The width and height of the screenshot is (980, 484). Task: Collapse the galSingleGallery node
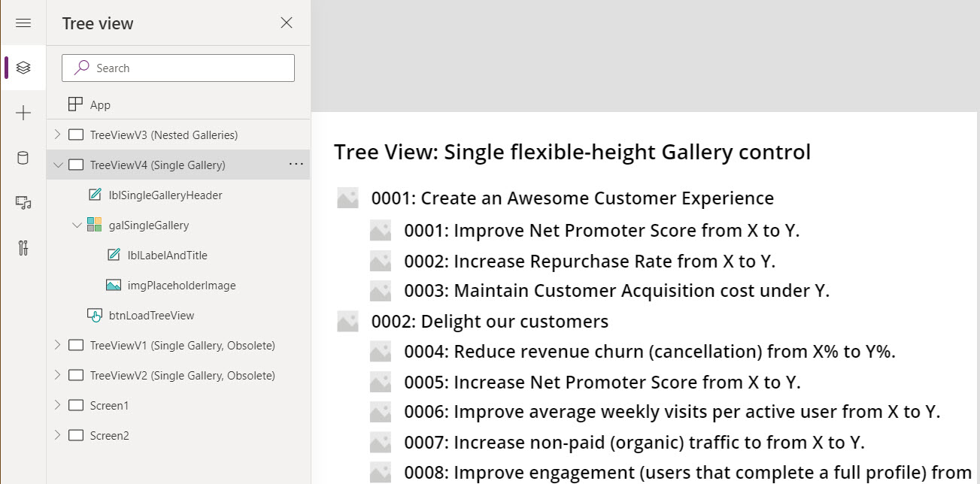[x=76, y=225]
